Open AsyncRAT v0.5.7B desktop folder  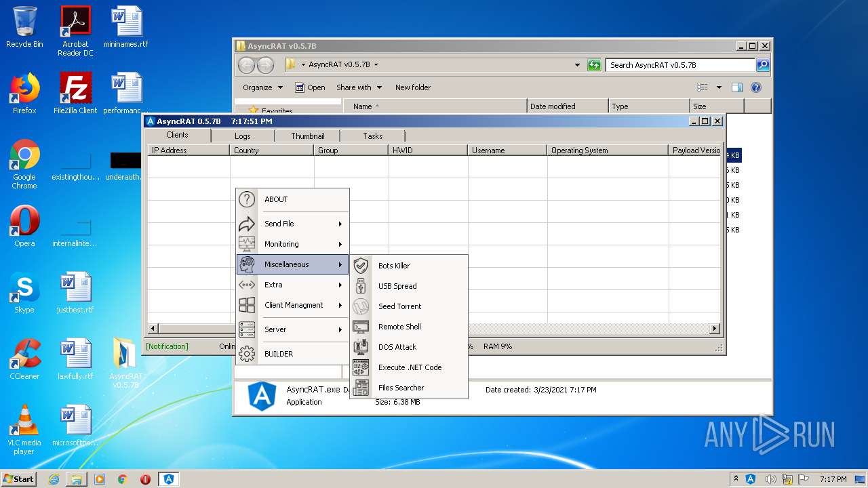coord(125,363)
